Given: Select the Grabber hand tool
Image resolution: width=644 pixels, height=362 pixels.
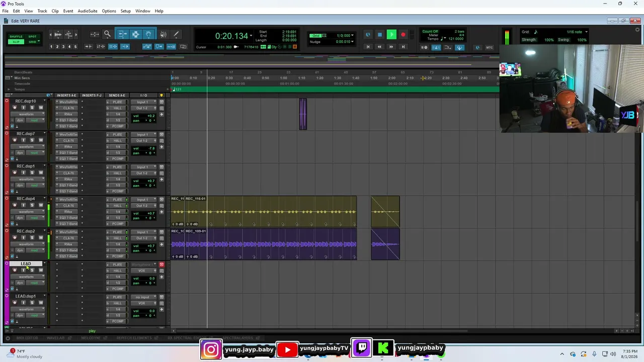Looking at the screenshot, I should tap(148, 34).
